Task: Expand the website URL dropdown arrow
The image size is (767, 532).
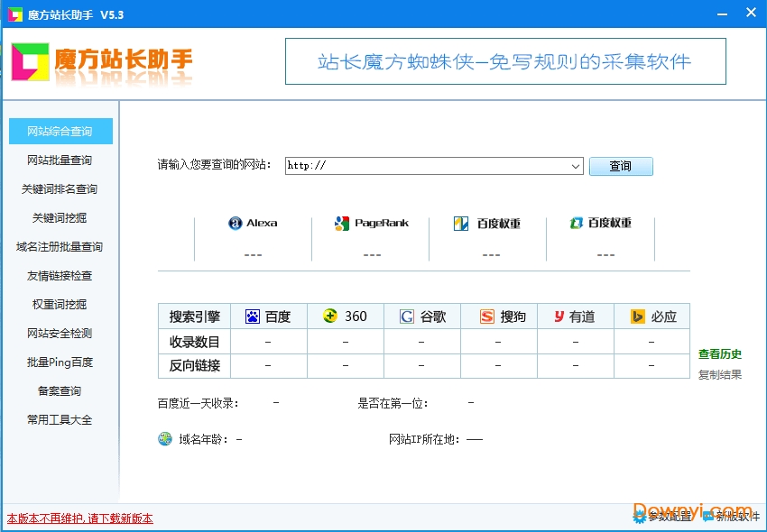Action: (x=576, y=166)
